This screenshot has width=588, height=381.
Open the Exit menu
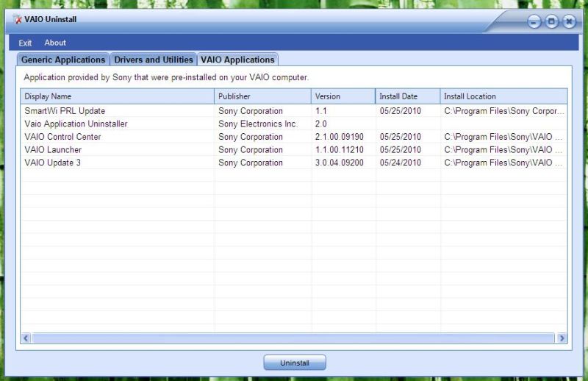25,43
